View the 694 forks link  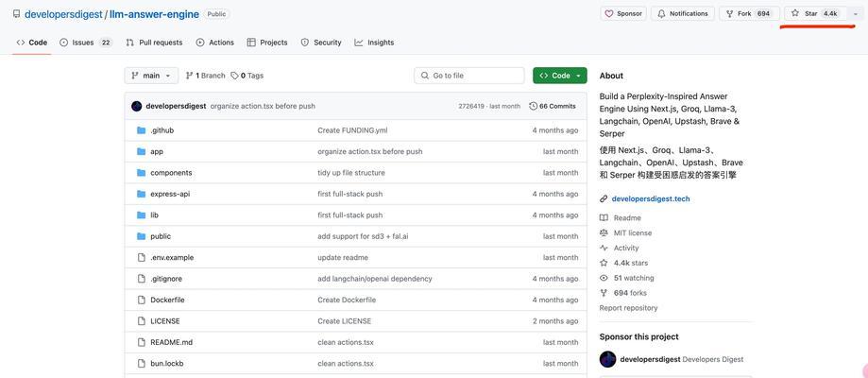[x=630, y=293]
